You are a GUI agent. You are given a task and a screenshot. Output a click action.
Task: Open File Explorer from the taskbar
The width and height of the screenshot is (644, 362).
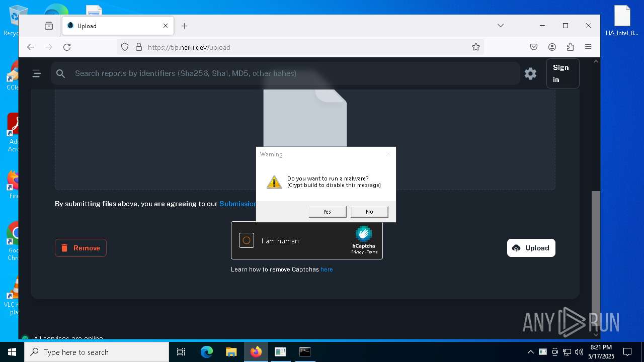(231, 352)
